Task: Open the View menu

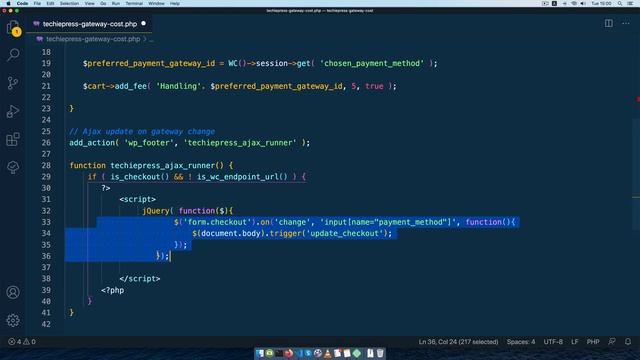Action: point(89,3)
